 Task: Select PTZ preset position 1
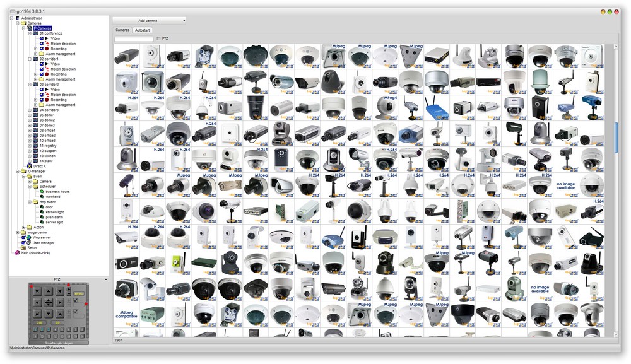(35, 329)
